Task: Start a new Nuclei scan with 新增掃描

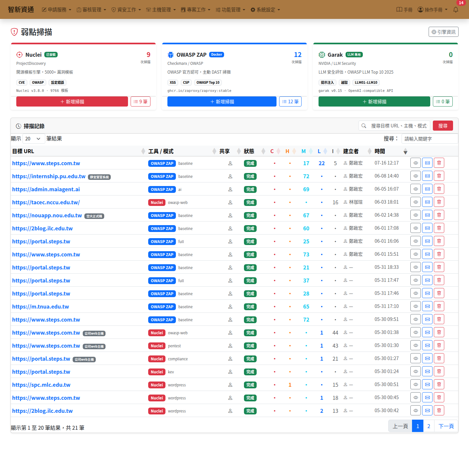Action: click(72, 102)
